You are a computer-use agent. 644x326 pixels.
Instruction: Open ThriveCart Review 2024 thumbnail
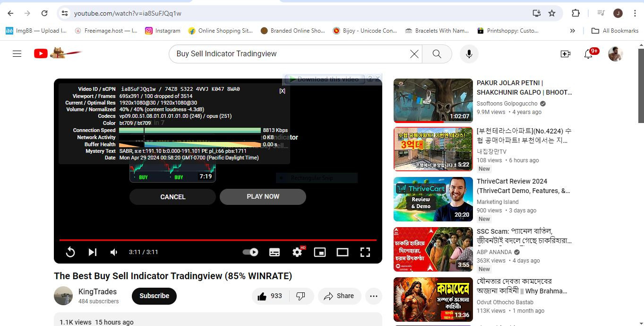(433, 199)
